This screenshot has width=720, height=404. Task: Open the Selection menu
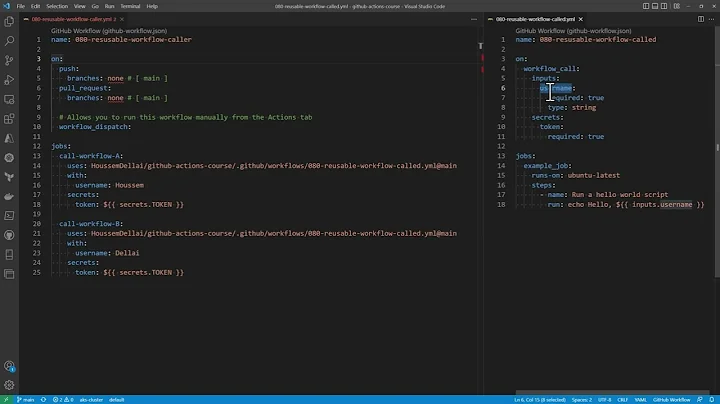coord(57,6)
